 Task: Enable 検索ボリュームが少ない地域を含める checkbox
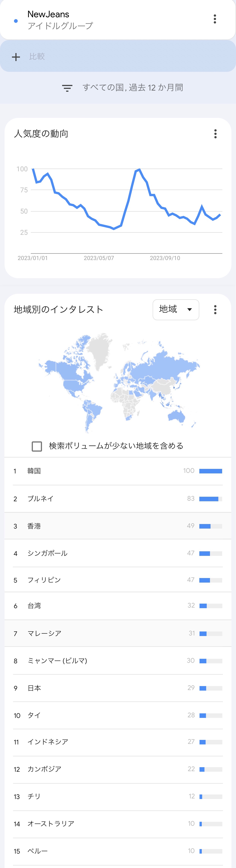pyautogui.click(x=37, y=446)
